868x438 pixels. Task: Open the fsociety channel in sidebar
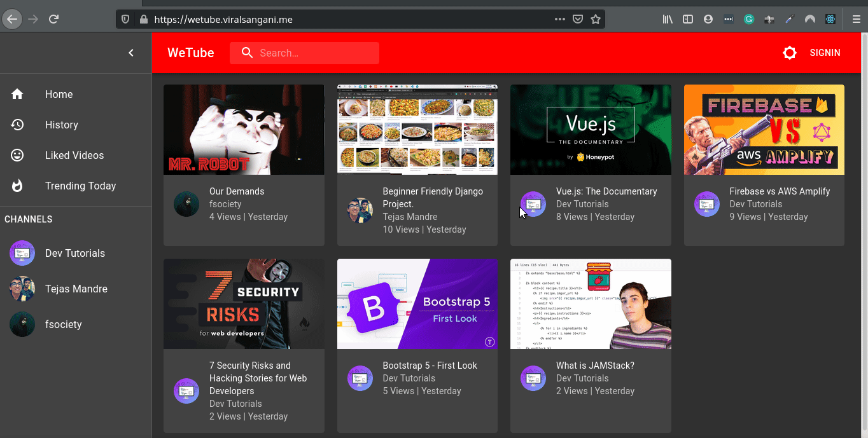tap(76, 324)
